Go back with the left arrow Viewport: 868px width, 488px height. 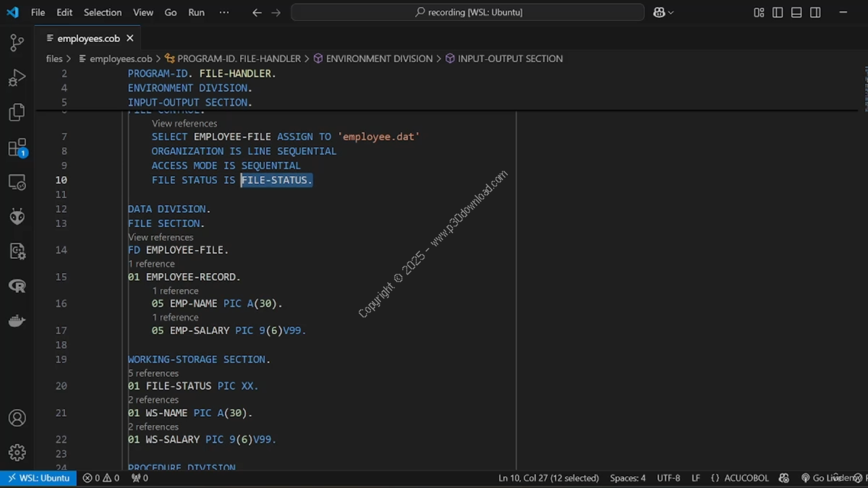(257, 12)
